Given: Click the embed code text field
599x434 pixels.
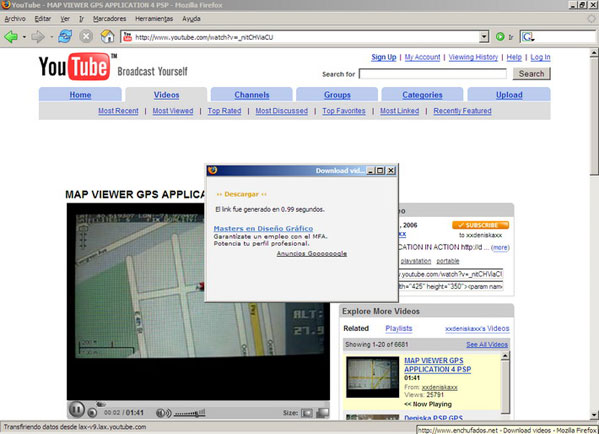Looking at the screenshot, I should [x=451, y=286].
